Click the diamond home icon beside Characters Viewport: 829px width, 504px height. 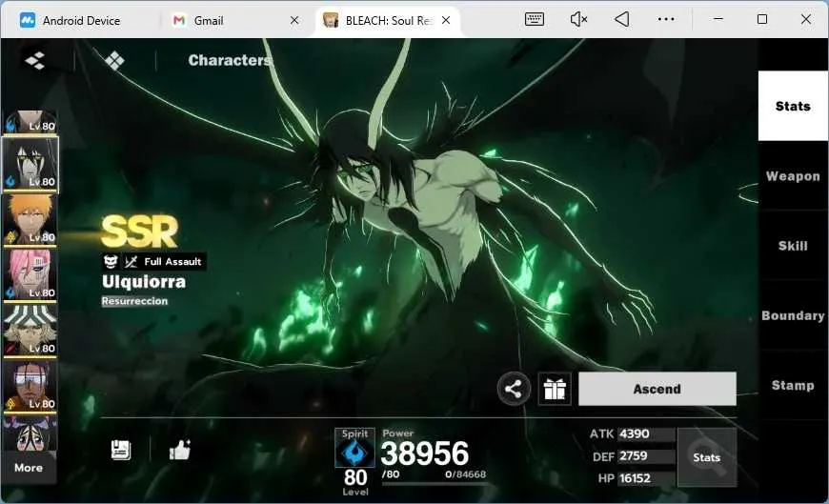(114, 61)
